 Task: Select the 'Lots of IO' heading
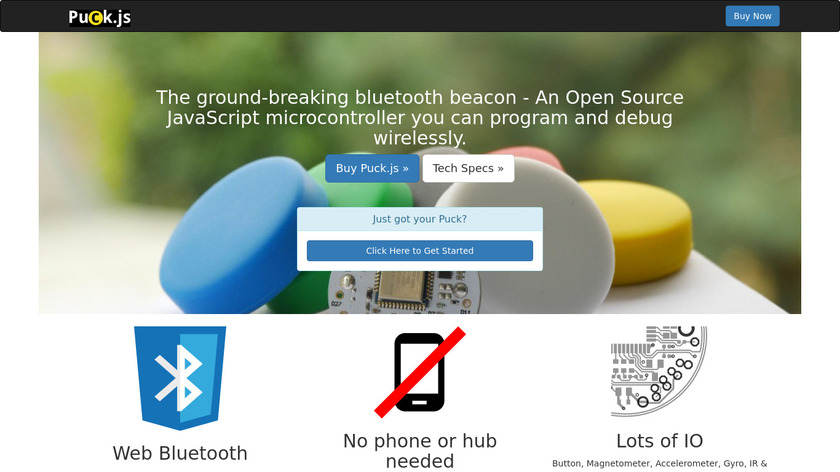point(659,441)
